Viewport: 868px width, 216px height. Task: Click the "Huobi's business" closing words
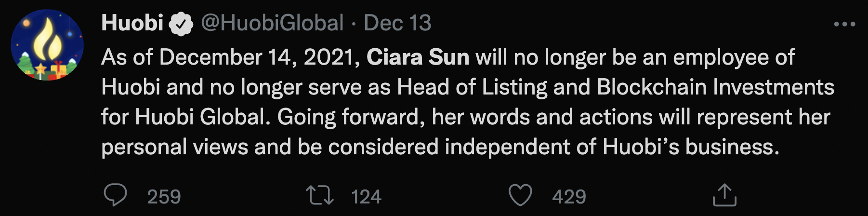(x=690, y=147)
